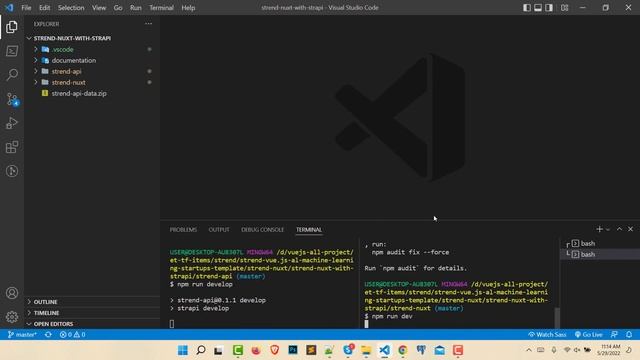The width and height of the screenshot is (640, 360).
Task: Show hidden system tray icons
Action: tap(529, 350)
